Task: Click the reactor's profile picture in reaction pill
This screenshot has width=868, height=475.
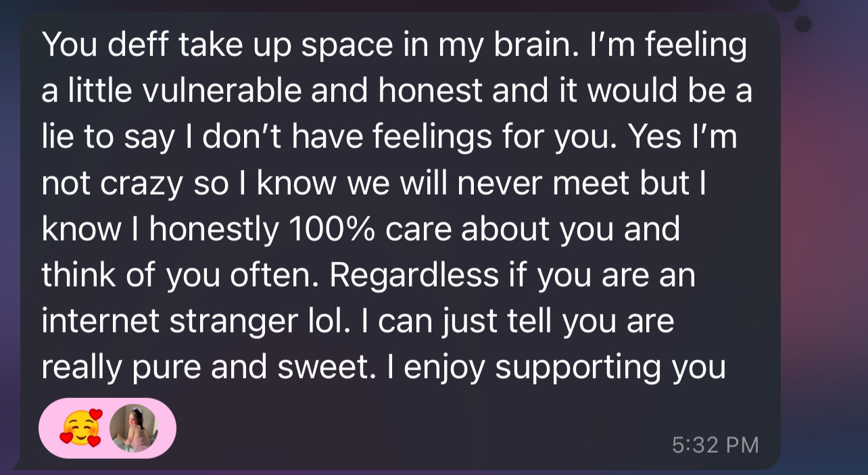Action: click(133, 428)
